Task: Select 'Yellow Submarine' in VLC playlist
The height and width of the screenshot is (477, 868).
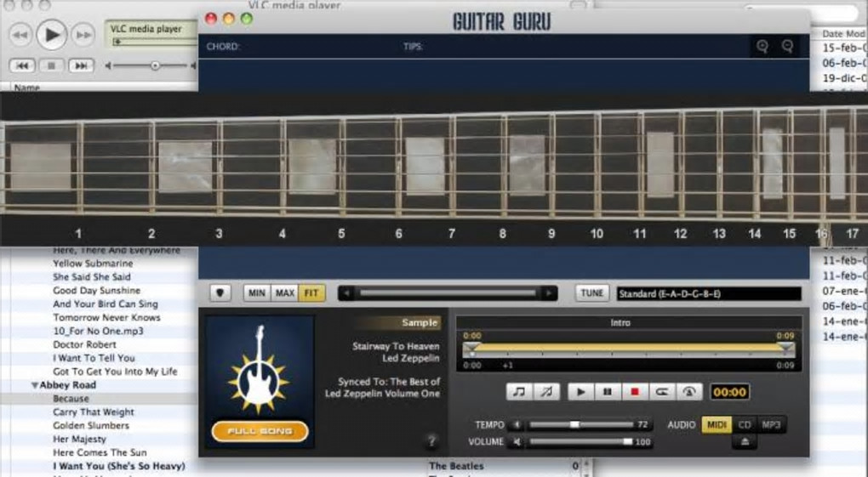Action: [x=93, y=264]
